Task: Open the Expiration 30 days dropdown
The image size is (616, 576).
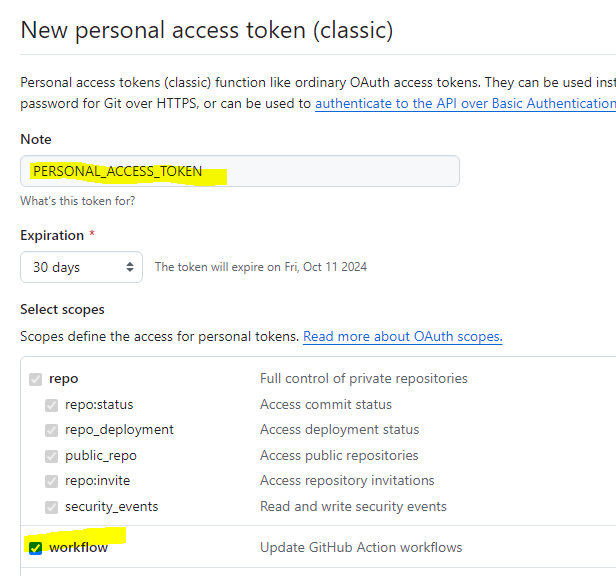Action: (x=81, y=267)
